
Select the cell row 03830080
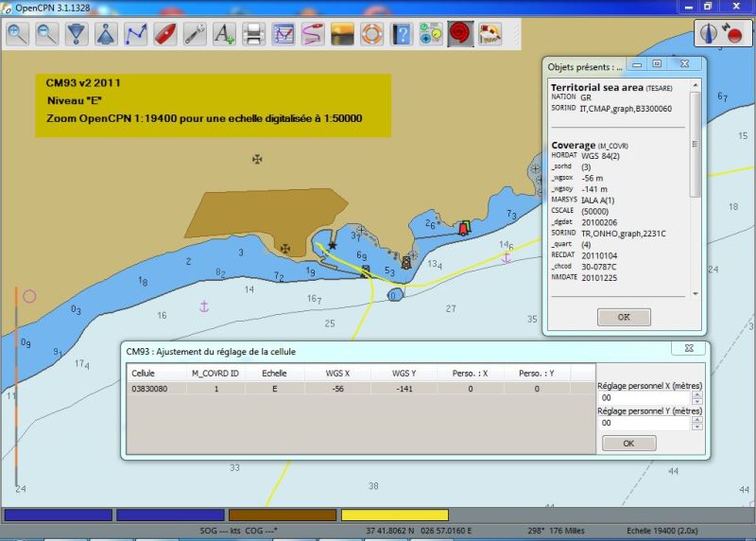(x=361, y=389)
